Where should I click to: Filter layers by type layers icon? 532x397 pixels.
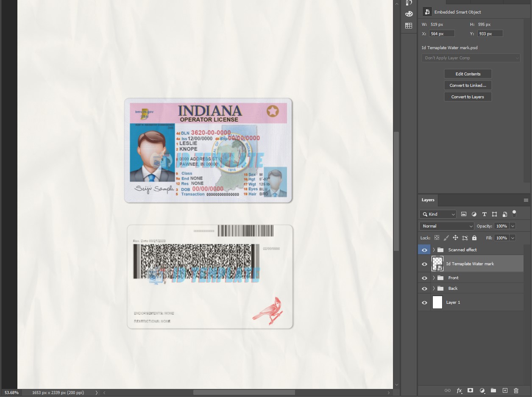[x=484, y=214]
